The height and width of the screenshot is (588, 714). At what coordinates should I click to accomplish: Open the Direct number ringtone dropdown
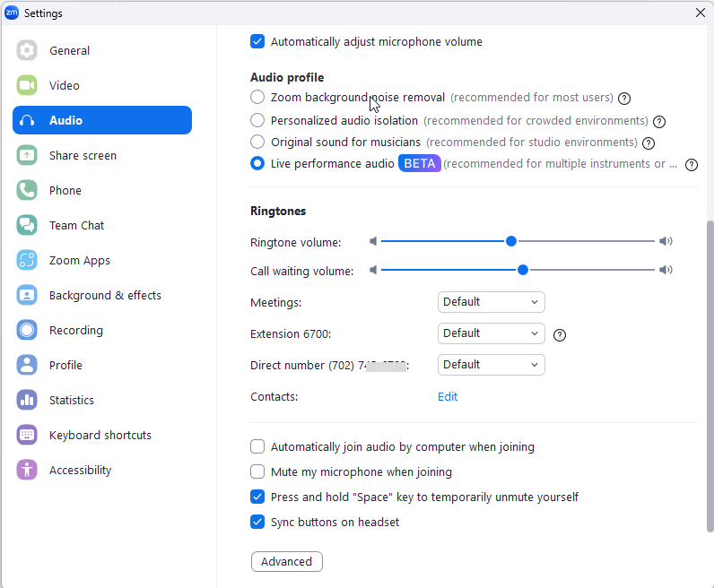point(491,365)
